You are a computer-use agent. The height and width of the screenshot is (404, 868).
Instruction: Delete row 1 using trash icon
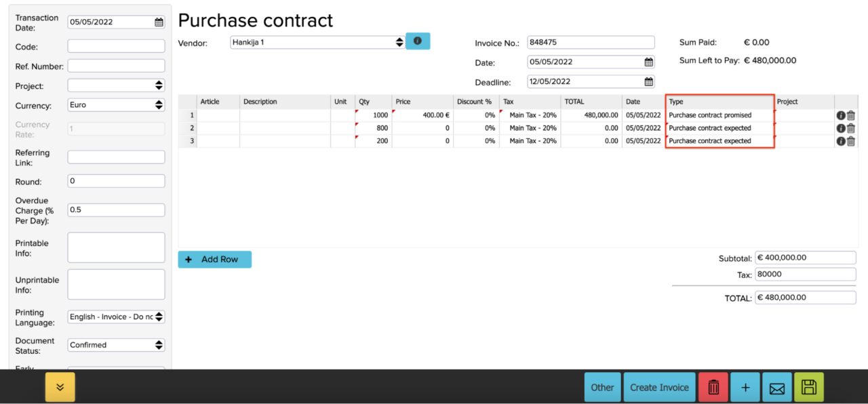(850, 115)
